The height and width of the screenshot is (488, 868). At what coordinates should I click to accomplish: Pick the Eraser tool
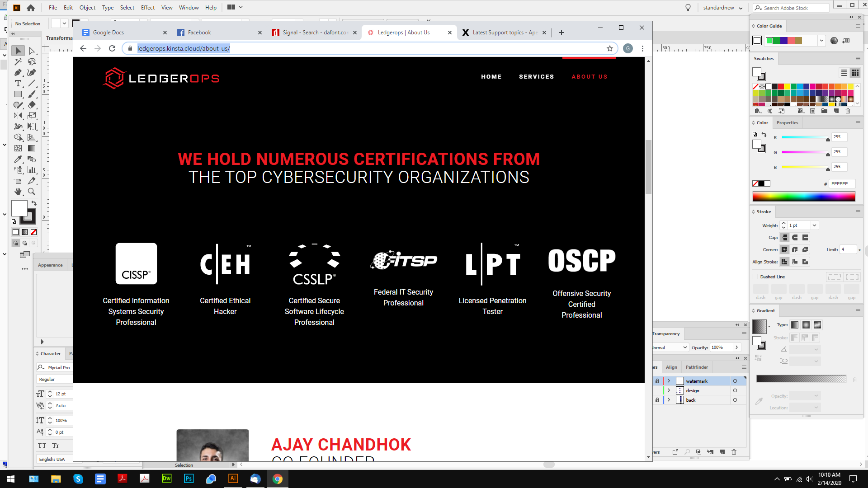(x=32, y=105)
